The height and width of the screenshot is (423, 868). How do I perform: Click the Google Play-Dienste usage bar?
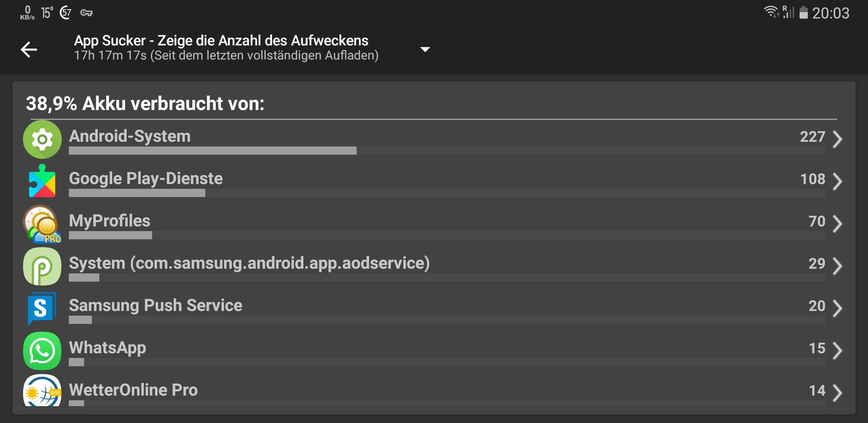(x=447, y=193)
